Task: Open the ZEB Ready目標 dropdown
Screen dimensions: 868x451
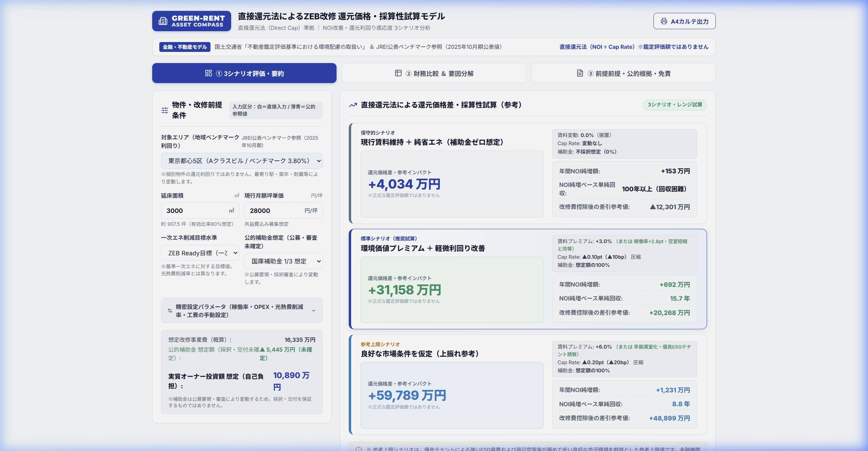Action: tap(200, 253)
